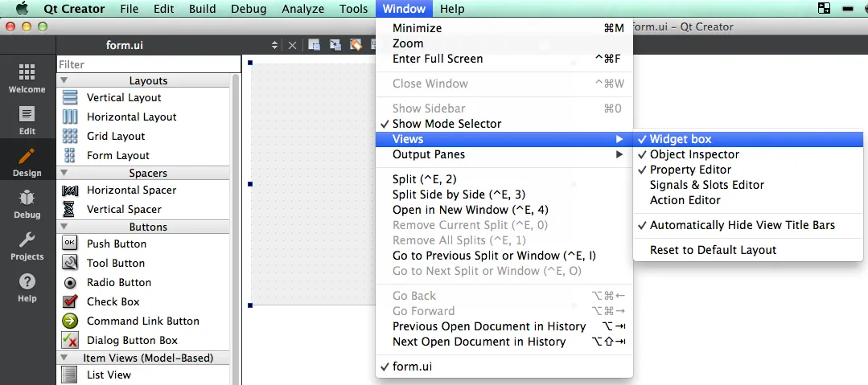
Task: Click the Apple menu icon
Action: 23,9
